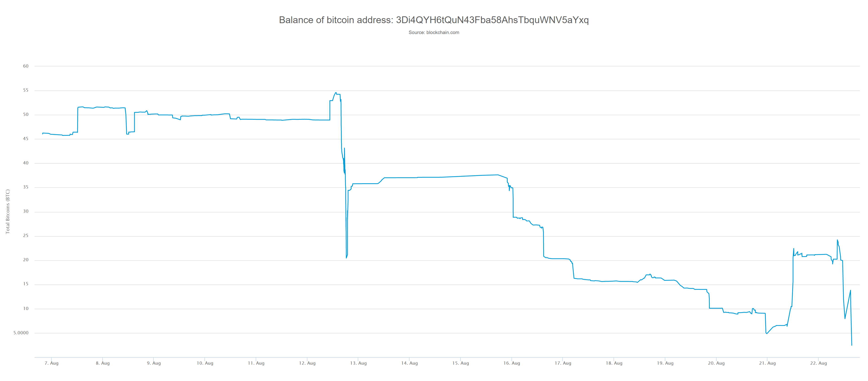Click the balance peak near 55 BTC on 12 Aug
The image size is (868, 381).
pos(336,93)
